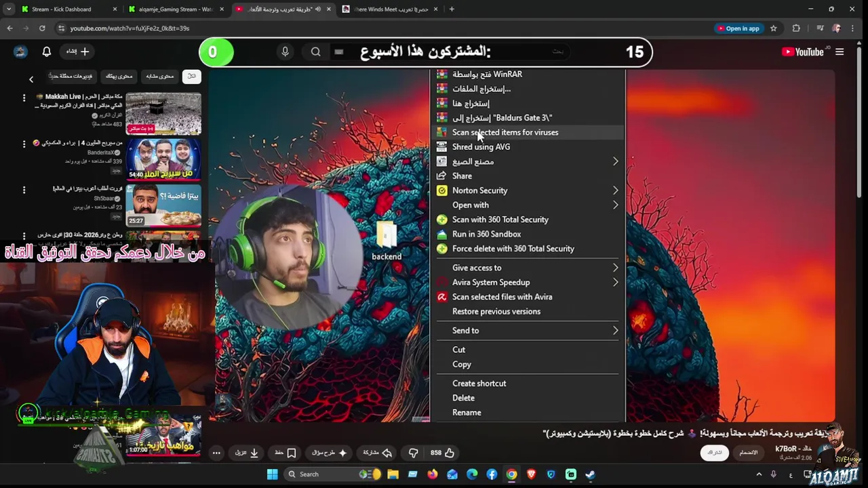This screenshot has height=488, width=868.
Task: Click the الانضمام join button
Action: click(x=749, y=452)
